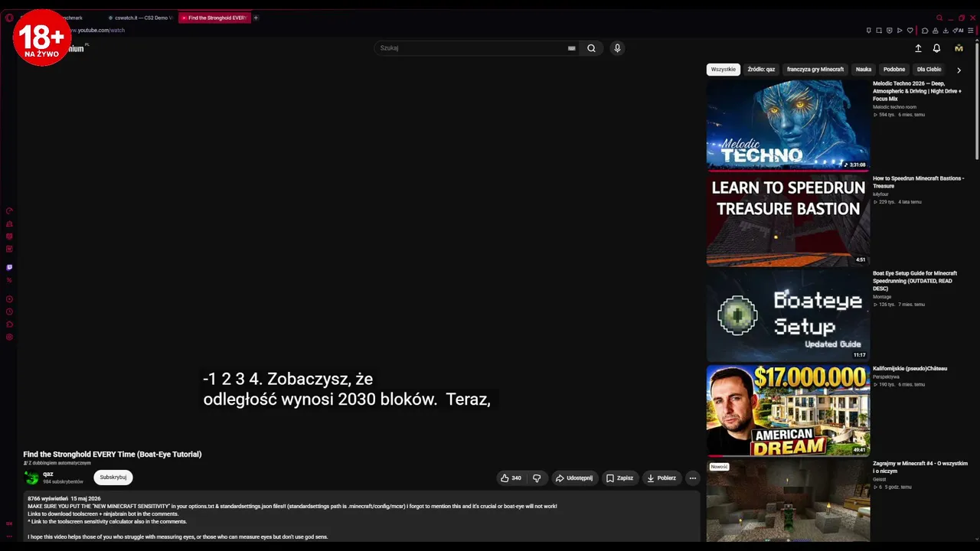Click the Zapisz save button

620,478
